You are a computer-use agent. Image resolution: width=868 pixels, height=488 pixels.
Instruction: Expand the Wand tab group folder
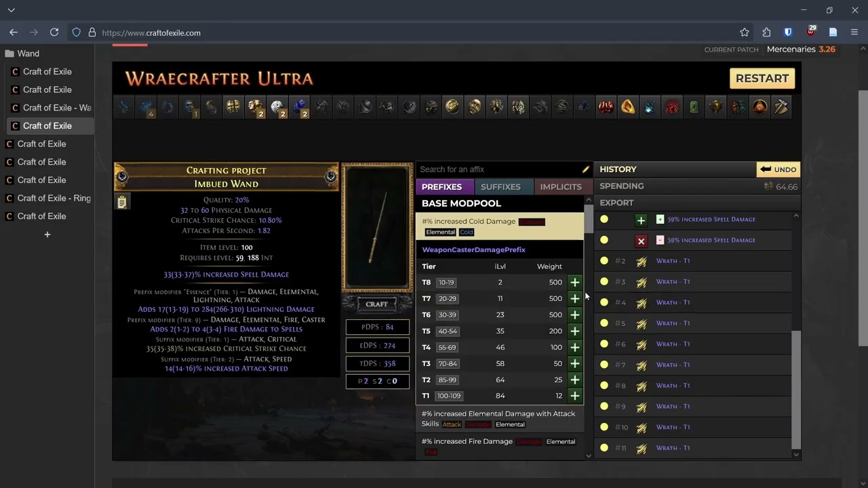(47, 54)
